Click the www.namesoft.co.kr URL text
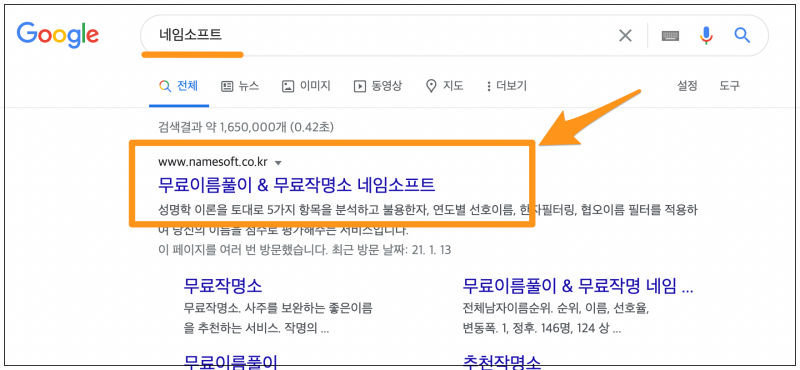This screenshot has width=800, height=370. (213, 162)
